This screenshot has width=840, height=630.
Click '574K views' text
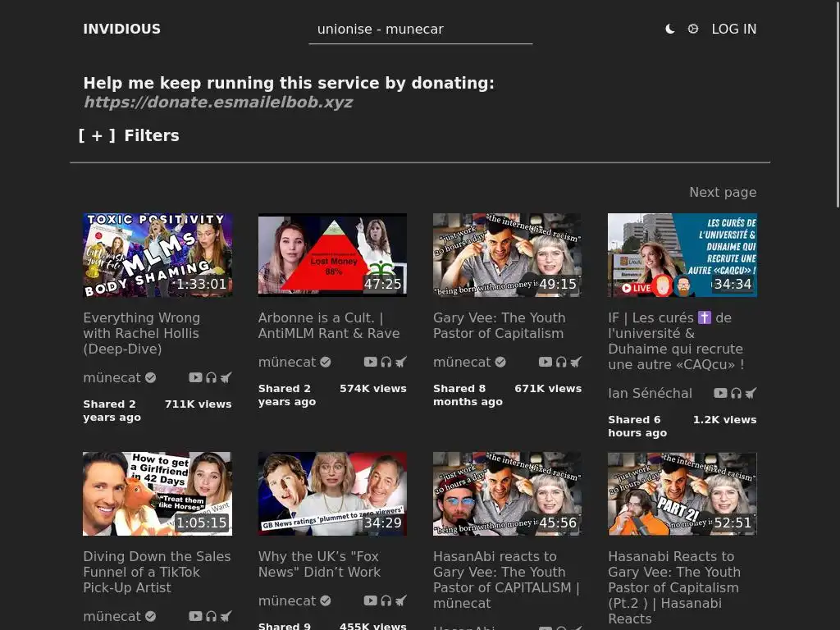373,389
